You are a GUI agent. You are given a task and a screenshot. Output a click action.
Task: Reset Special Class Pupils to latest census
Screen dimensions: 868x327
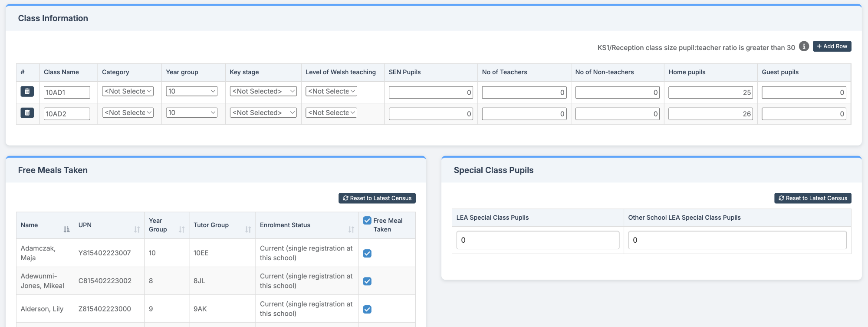(813, 198)
